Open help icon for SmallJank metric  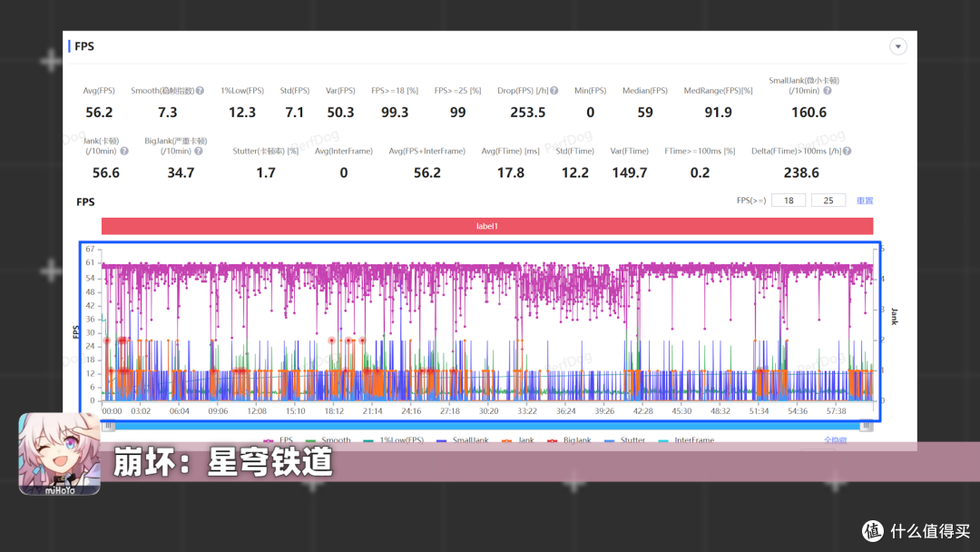point(828,91)
